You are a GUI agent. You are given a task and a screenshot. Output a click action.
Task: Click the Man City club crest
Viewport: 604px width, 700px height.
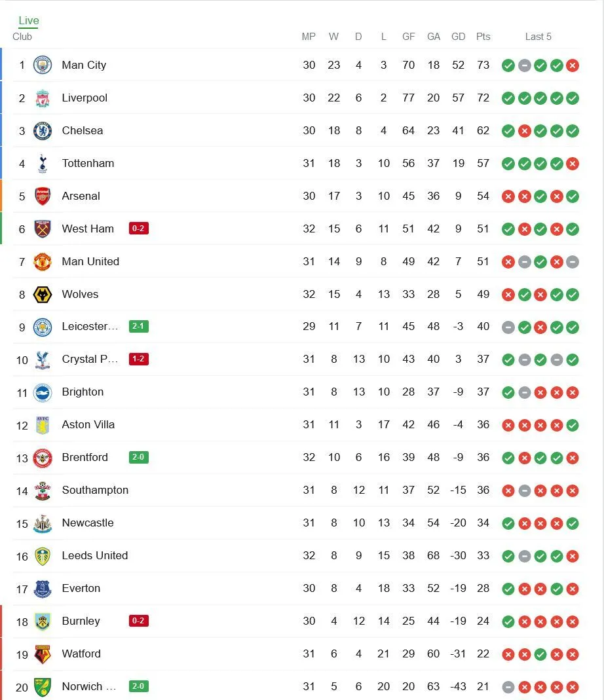click(43, 65)
